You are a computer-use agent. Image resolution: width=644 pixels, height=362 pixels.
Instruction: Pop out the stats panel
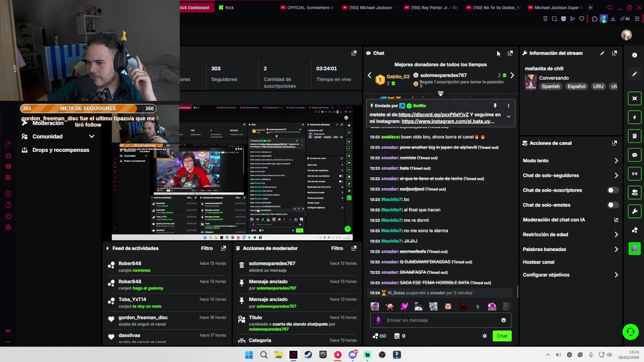point(354,53)
